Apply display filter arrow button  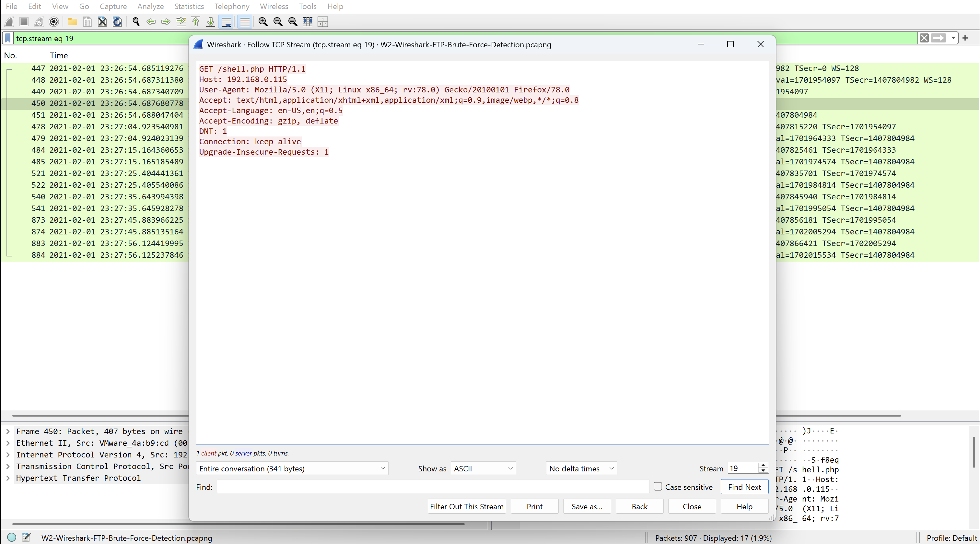tap(939, 38)
